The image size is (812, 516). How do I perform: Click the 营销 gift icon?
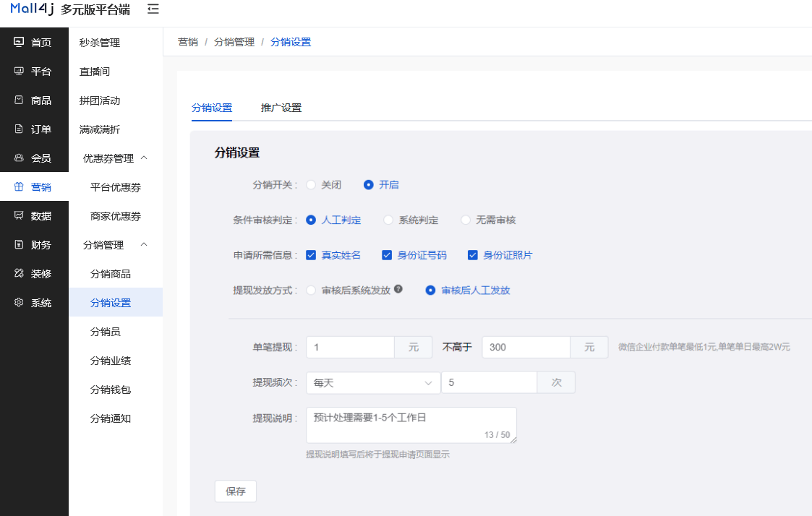tap(19, 187)
